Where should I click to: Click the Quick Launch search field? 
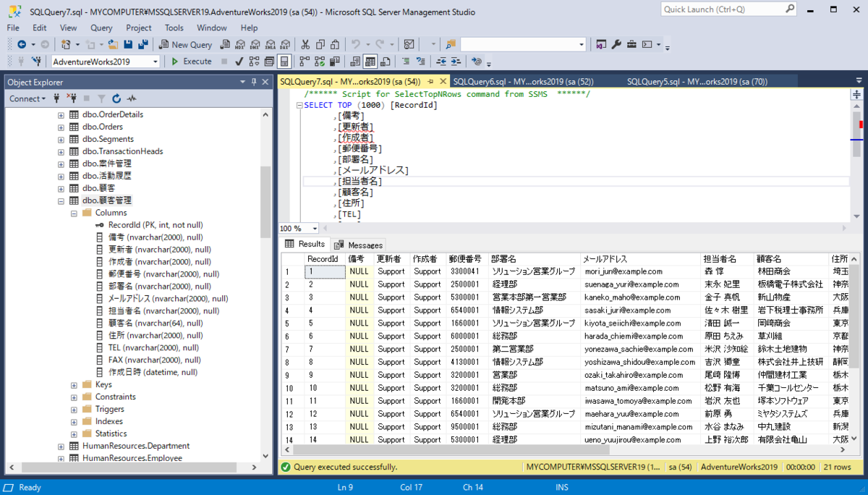(728, 9)
